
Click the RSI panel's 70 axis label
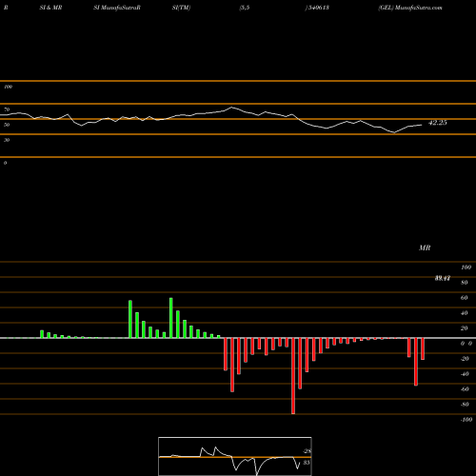7,109
